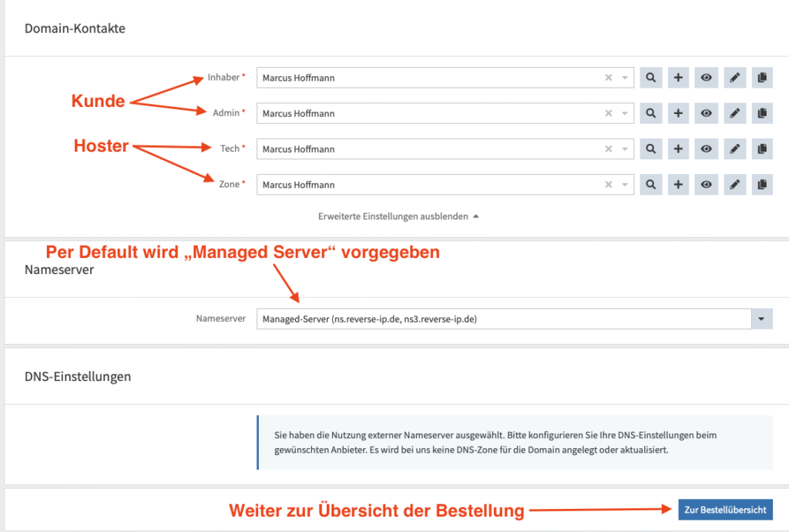The width and height of the screenshot is (789, 532).
Task: Open the Tech contact dropdown arrow
Action: pos(625,149)
